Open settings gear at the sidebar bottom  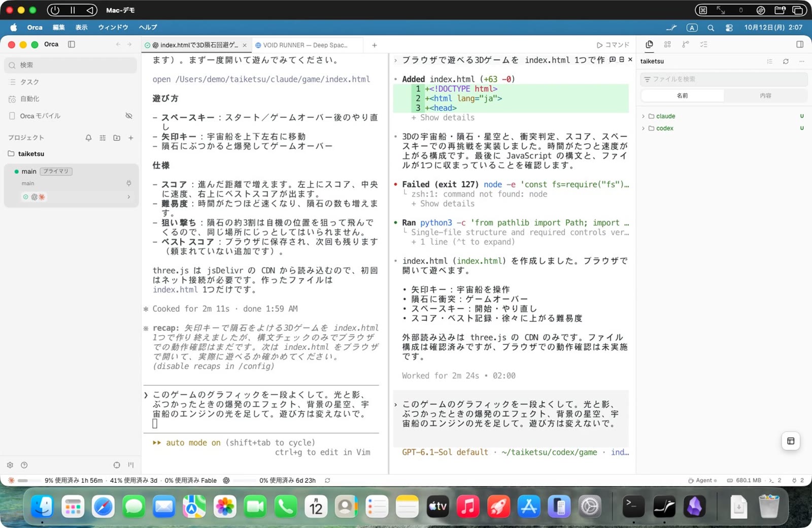[10, 465]
